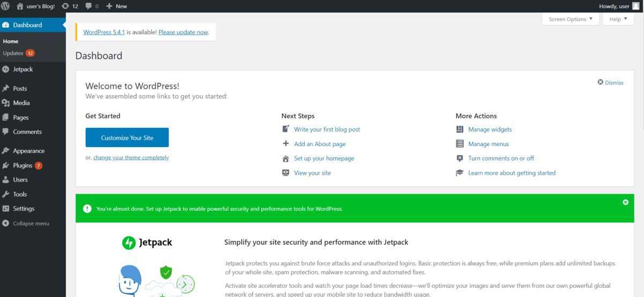Open the Dashboard menu item
The image size is (644, 297).
(33, 25)
